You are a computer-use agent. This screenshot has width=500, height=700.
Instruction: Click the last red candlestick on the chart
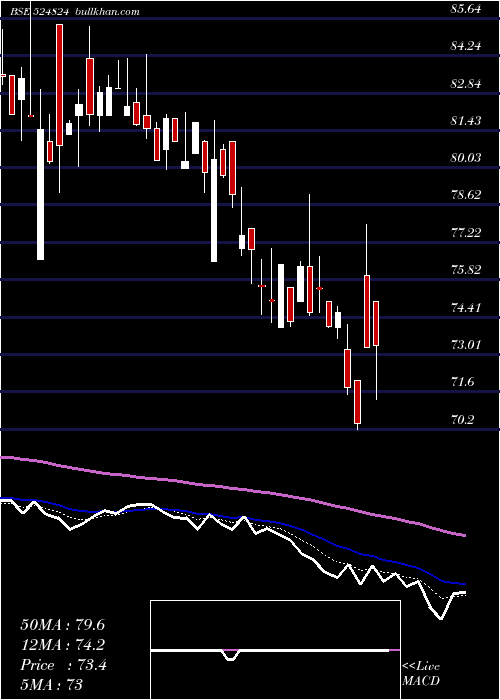(376, 324)
